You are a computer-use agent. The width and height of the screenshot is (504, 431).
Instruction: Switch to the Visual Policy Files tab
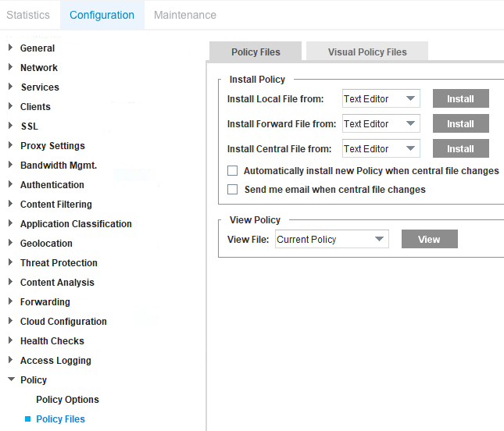click(367, 52)
